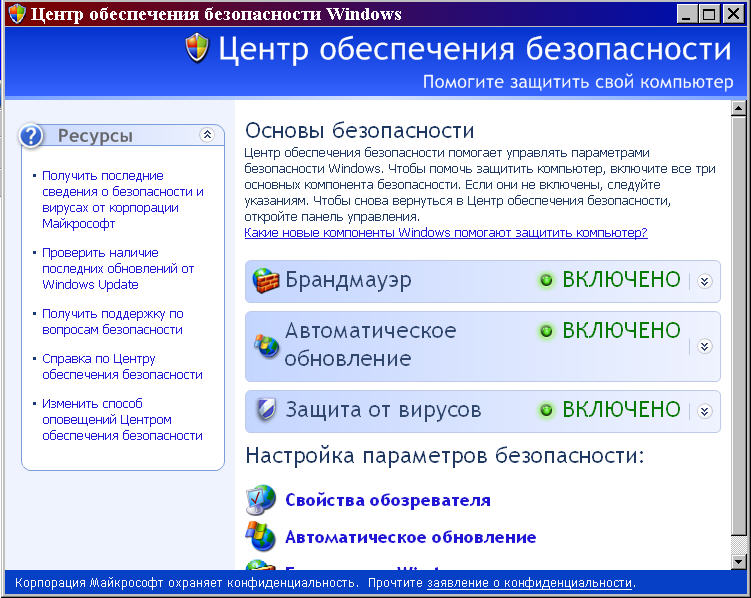
Task: Collapse the Ресурсы panel
Action: point(207,135)
